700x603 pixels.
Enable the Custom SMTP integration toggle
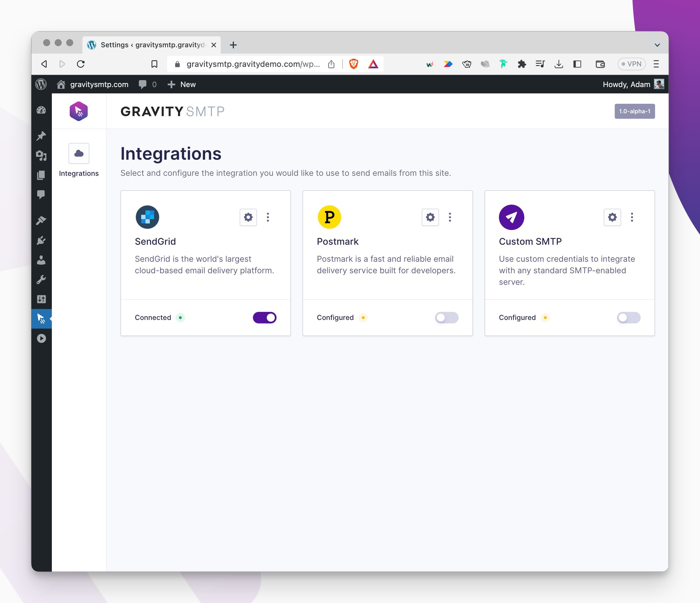tap(629, 317)
